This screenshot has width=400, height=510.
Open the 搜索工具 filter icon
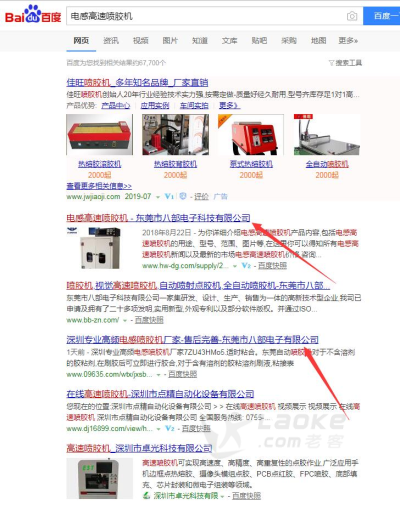[331, 63]
